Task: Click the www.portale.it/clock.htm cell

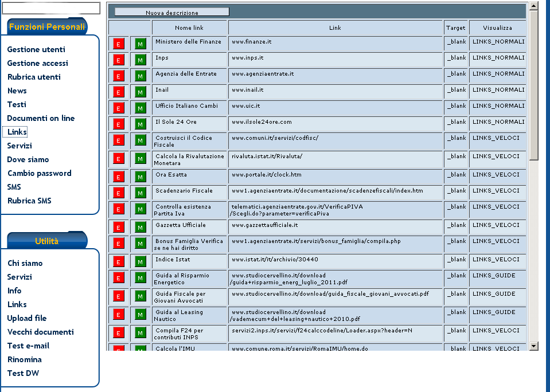Action: [x=336, y=177]
